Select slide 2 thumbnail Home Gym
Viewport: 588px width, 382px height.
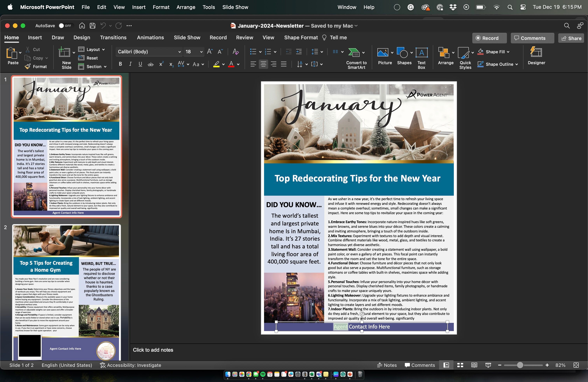pos(66,292)
